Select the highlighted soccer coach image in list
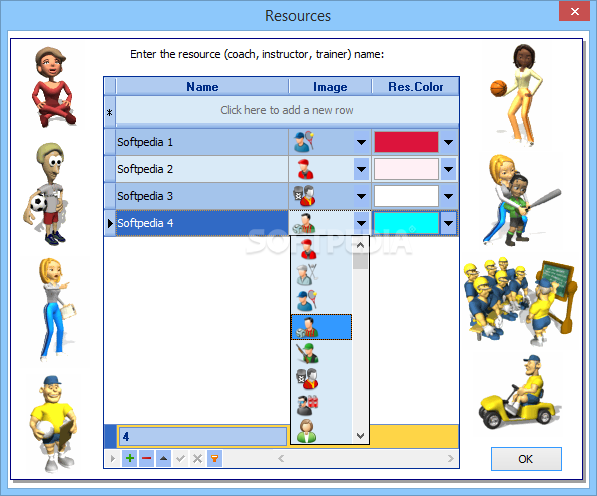597x496 pixels. pos(321,327)
